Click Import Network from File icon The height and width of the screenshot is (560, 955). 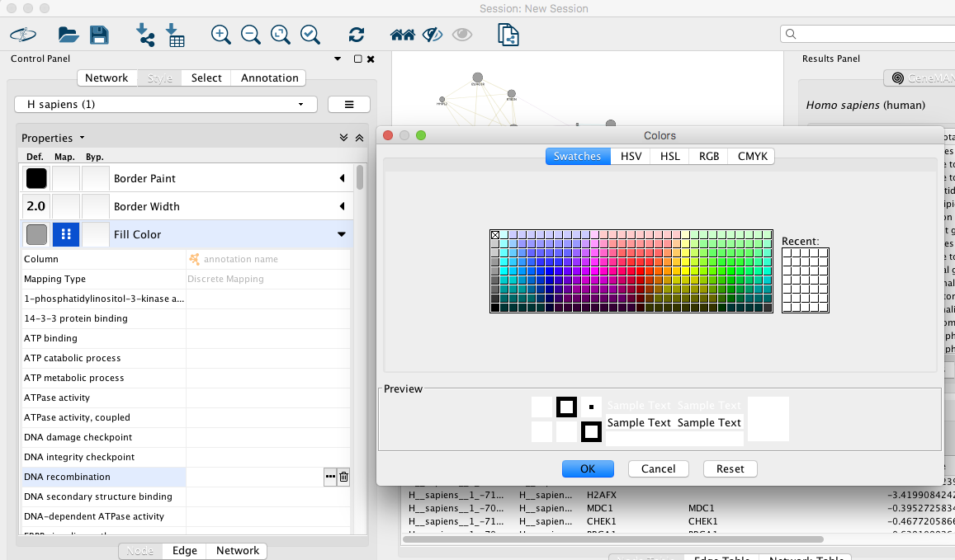tap(145, 35)
